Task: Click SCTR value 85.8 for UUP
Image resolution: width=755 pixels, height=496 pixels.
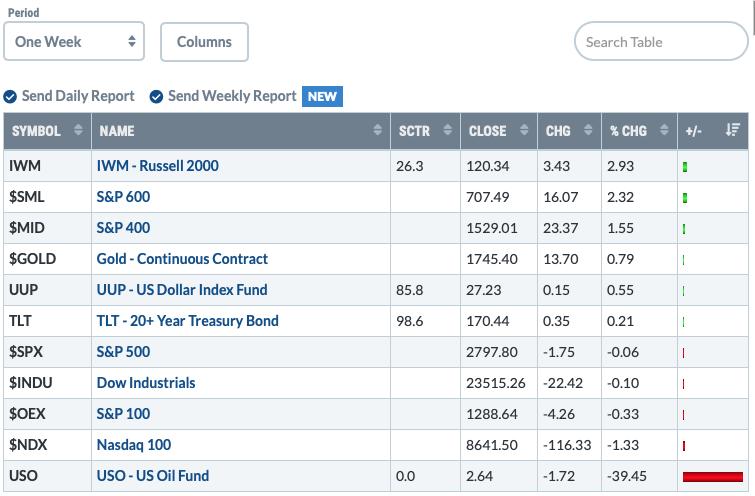Action: tap(410, 290)
